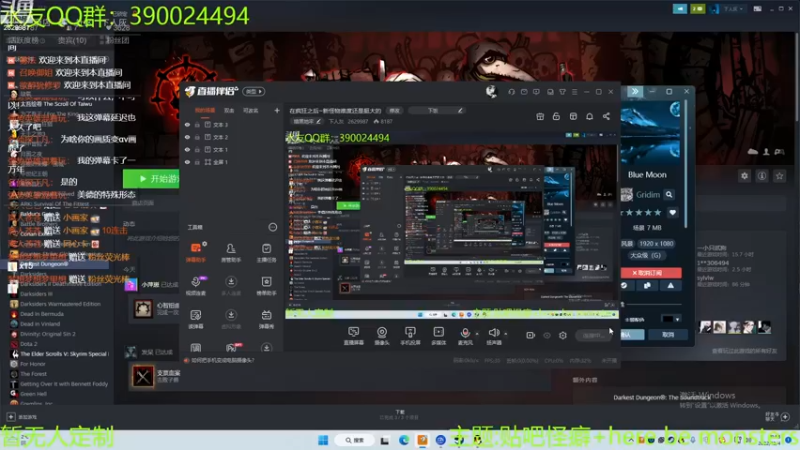800x450 pixels.
Task: Hide the 文本 3 source layer
Action: (187, 124)
